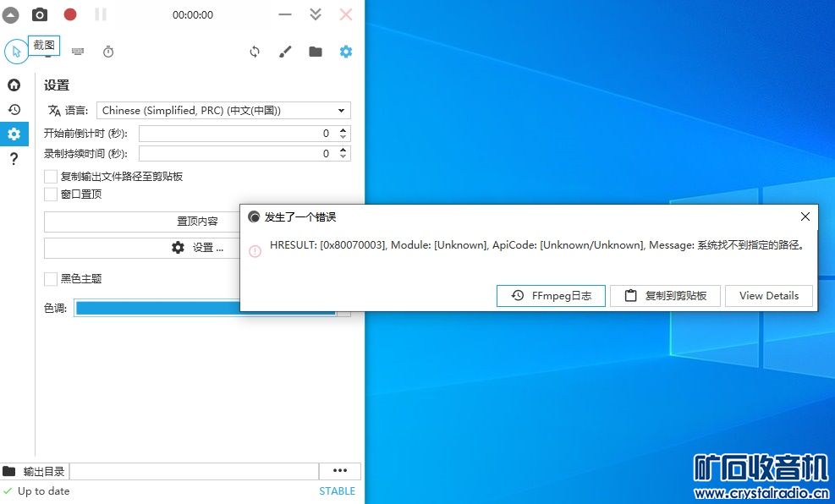This screenshot has width=835, height=504.
Task: Enable the 窗口置顶 checkbox
Action: coord(51,194)
